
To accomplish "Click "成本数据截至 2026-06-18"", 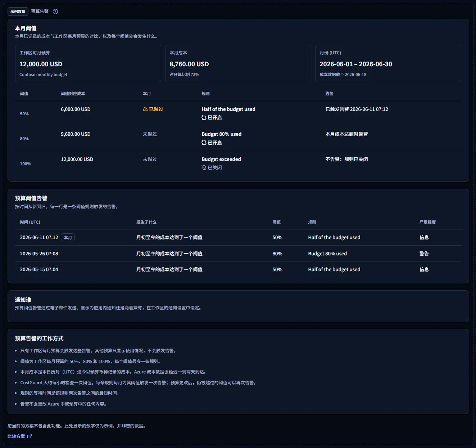I will click(343, 75).
